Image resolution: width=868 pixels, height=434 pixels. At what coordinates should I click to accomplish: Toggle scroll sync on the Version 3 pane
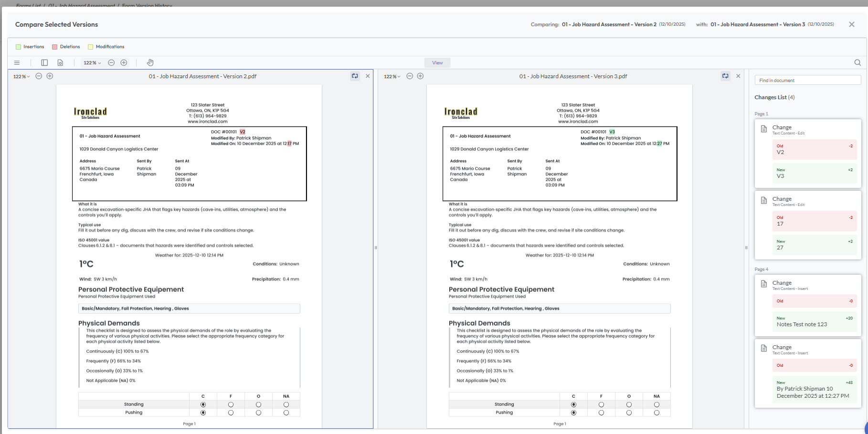[725, 76]
